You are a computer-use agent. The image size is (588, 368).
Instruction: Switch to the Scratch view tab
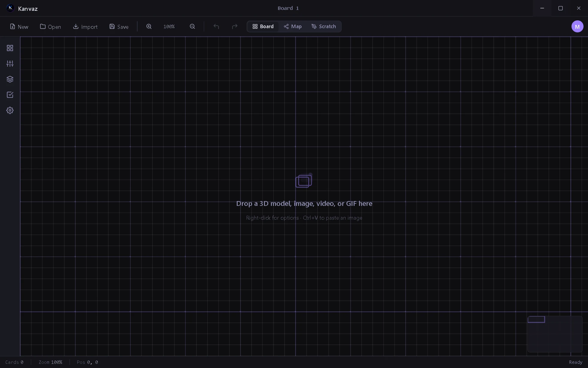(324, 26)
